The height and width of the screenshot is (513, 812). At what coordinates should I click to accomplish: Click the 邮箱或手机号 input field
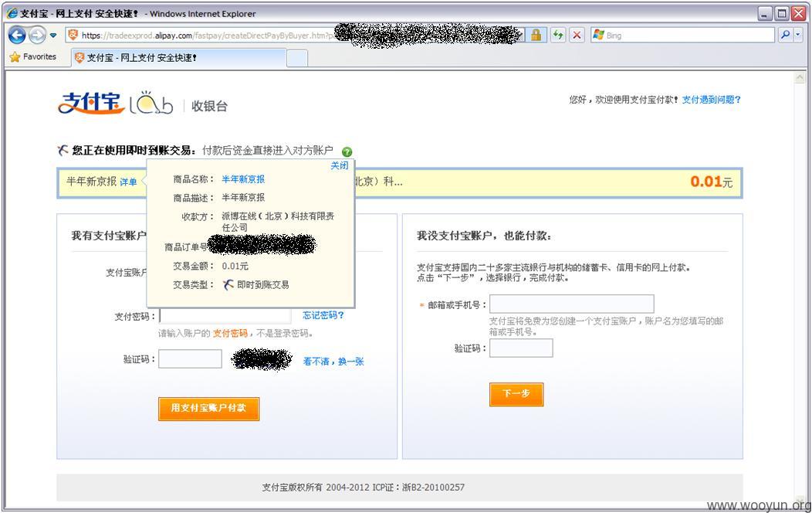(572, 304)
